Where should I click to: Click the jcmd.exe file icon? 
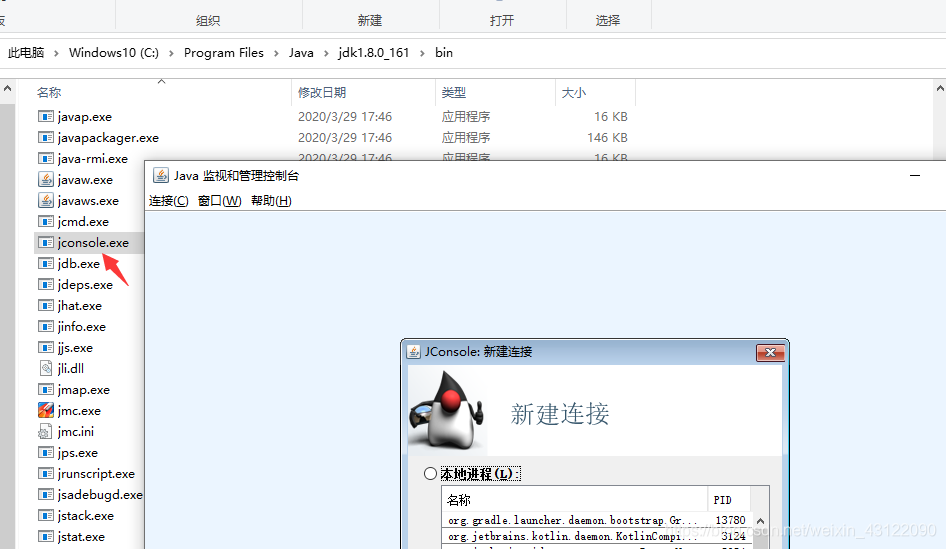point(45,221)
